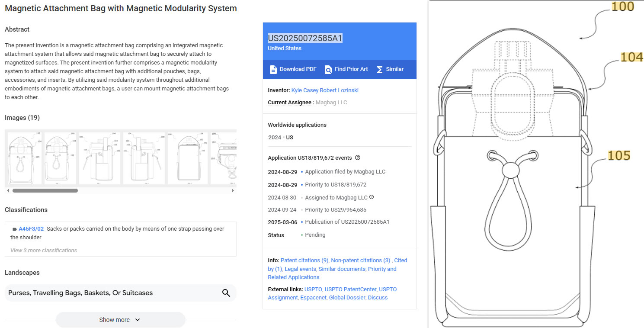Open the first patent drawing thumbnail
The height and width of the screenshot is (328, 644).
[x=25, y=158]
